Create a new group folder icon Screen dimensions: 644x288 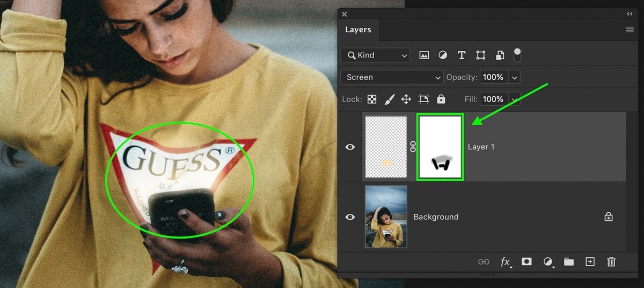point(569,262)
